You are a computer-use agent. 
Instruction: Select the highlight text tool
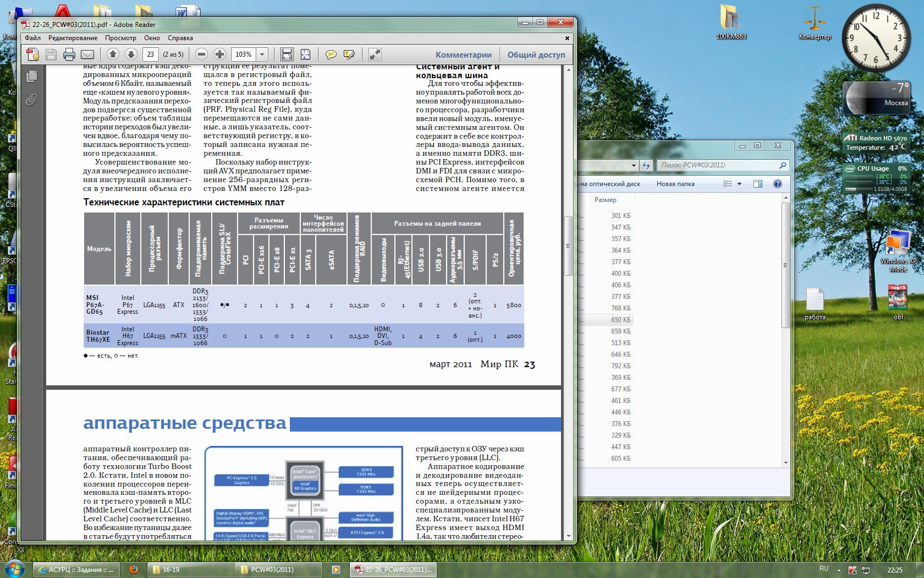point(349,54)
